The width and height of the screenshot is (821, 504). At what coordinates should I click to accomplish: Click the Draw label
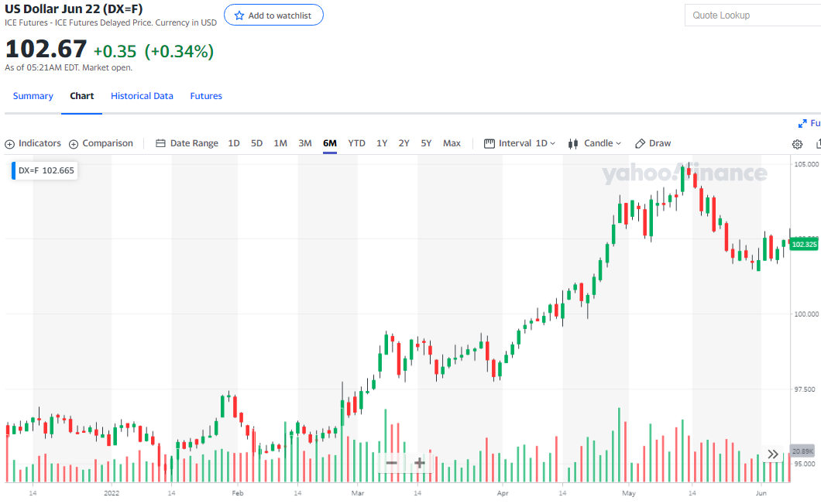click(660, 143)
